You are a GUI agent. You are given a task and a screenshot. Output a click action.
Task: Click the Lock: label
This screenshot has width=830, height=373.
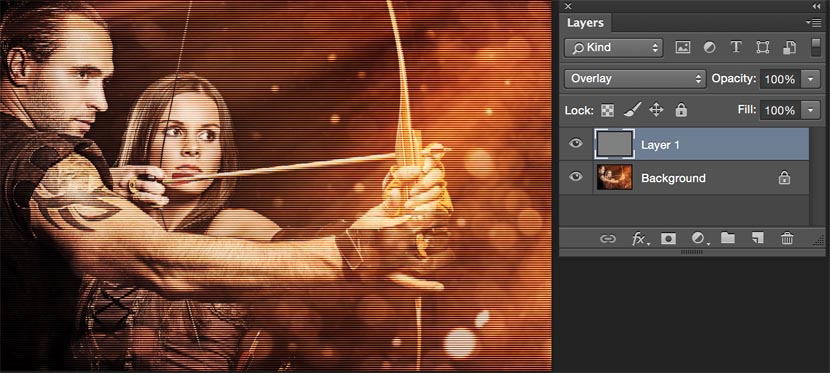tap(579, 111)
